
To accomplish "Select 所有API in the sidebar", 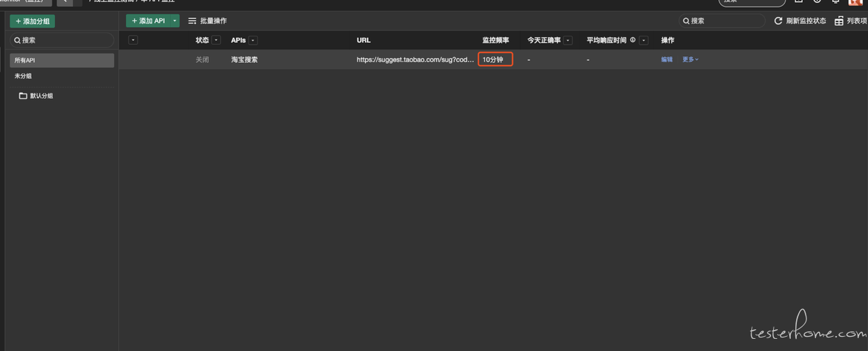I will pos(62,60).
